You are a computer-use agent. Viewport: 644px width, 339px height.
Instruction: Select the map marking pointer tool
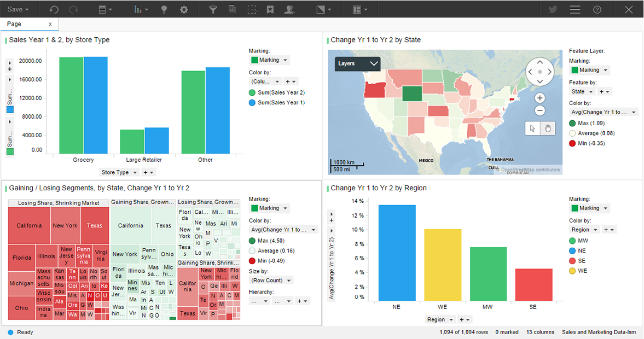533,128
